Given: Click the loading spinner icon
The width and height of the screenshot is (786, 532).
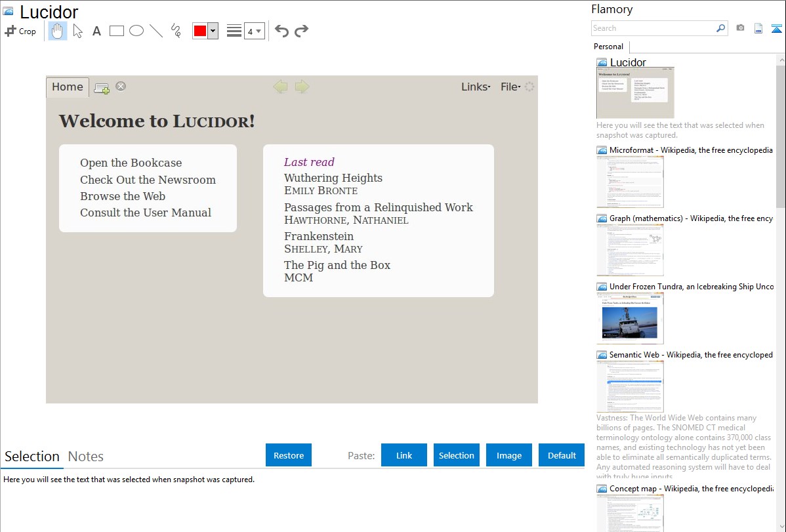Looking at the screenshot, I should coord(529,87).
